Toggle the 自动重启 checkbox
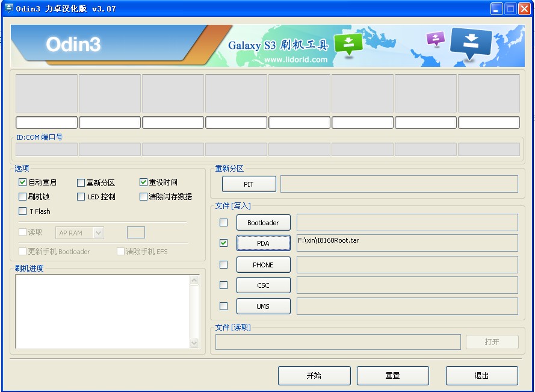 pyautogui.click(x=22, y=182)
